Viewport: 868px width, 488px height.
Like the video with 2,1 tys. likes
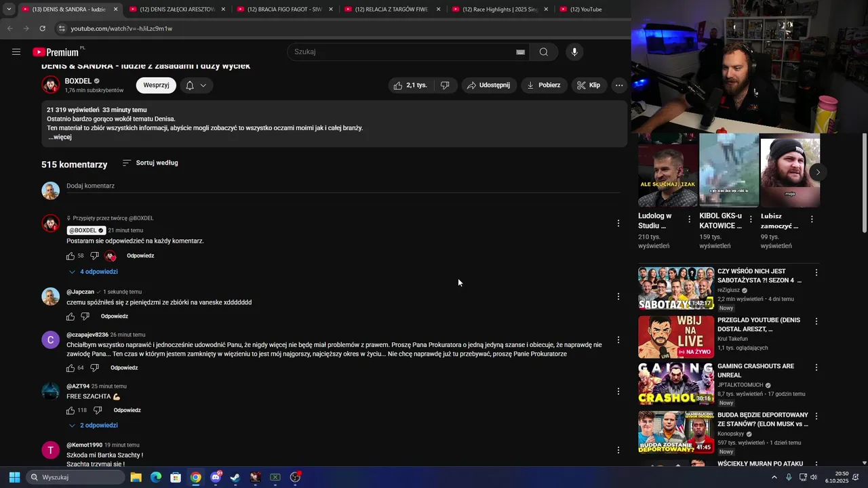coord(411,85)
